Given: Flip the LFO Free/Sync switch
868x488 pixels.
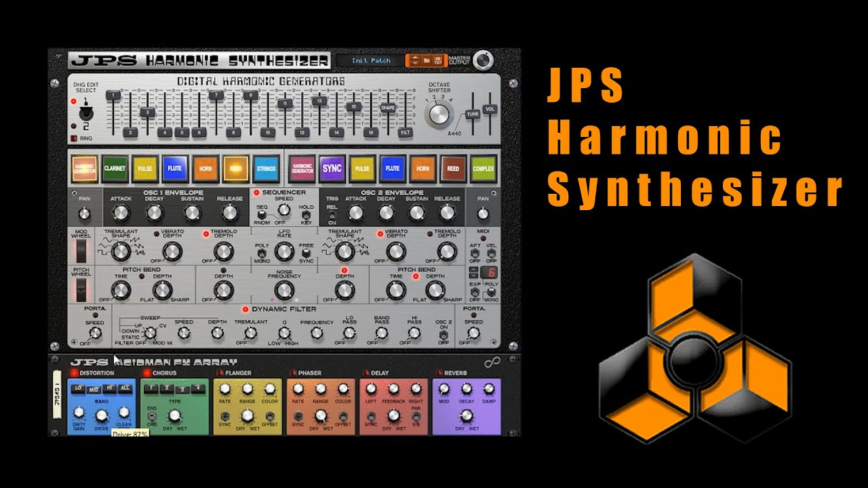Looking at the screenshot, I should 306,253.
